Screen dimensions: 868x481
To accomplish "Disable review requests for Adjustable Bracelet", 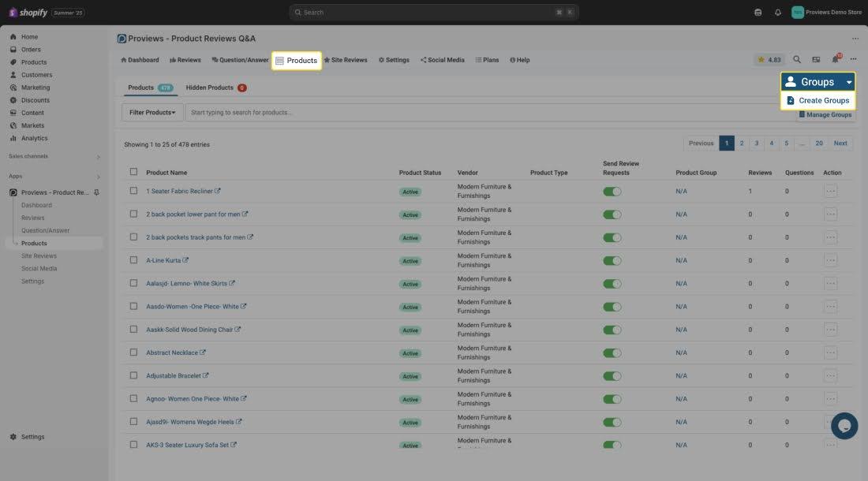I will pyautogui.click(x=612, y=376).
